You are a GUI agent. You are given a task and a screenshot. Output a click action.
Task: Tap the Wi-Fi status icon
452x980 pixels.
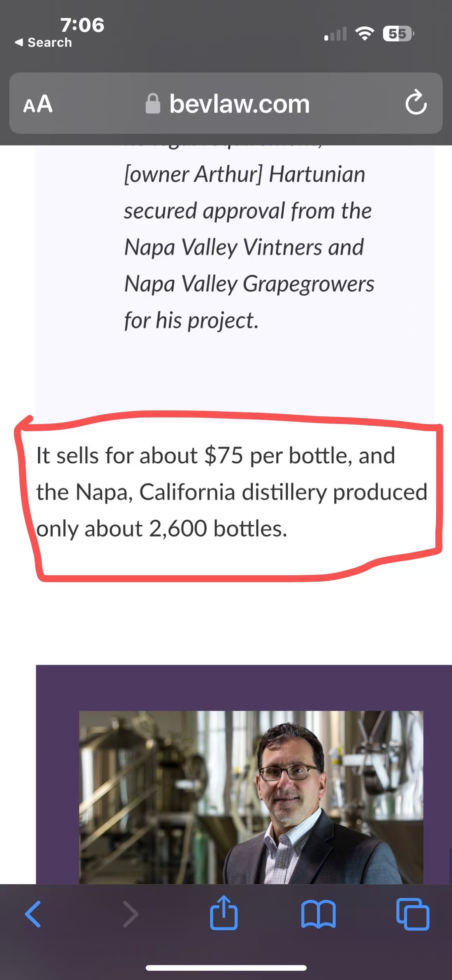pyautogui.click(x=364, y=34)
